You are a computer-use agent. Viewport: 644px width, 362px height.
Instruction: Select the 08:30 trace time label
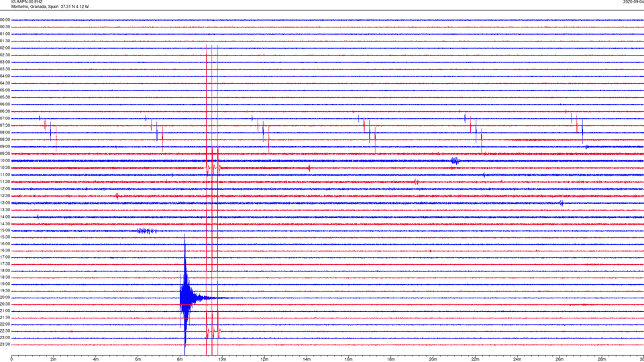pyautogui.click(x=5, y=139)
